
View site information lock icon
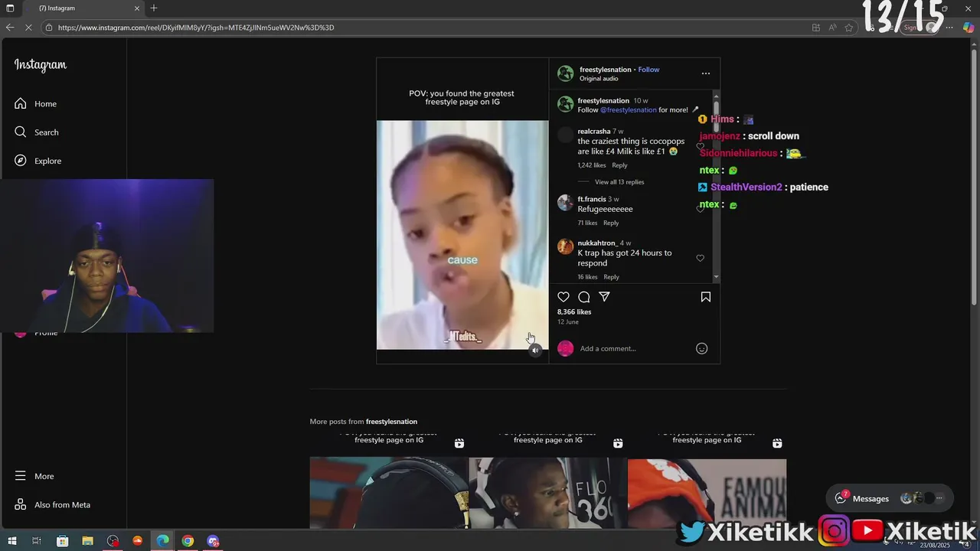point(49,28)
